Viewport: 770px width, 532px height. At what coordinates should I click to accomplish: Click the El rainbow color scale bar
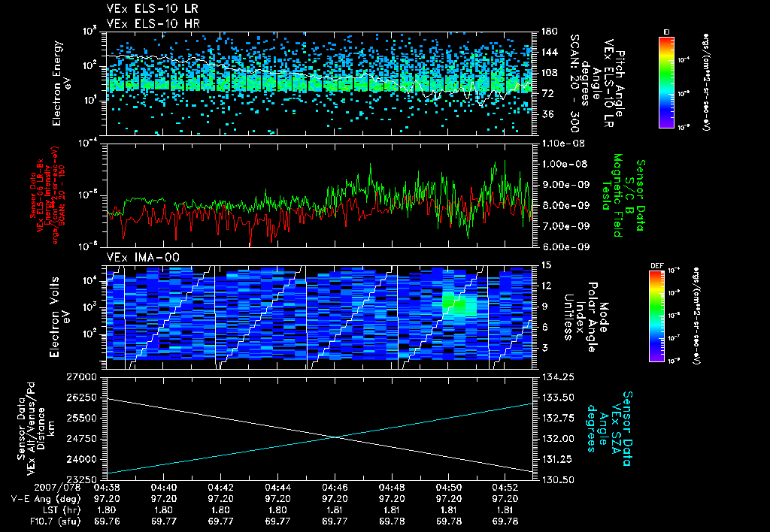[x=666, y=82]
